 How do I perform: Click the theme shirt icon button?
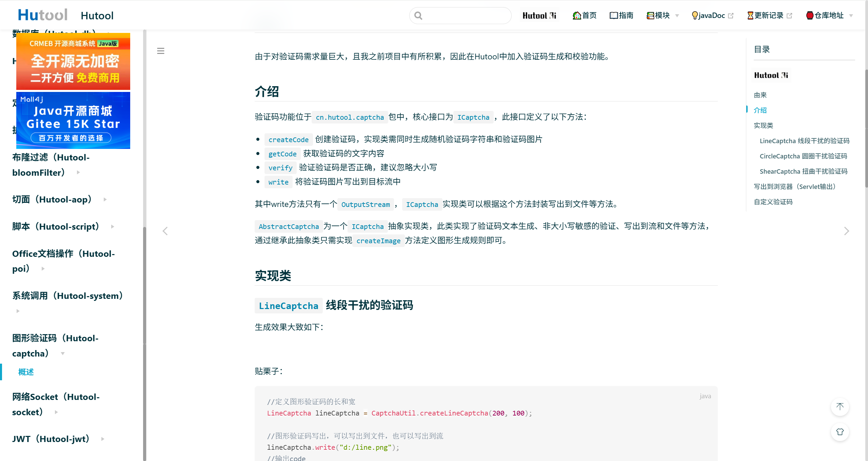coord(840,432)
